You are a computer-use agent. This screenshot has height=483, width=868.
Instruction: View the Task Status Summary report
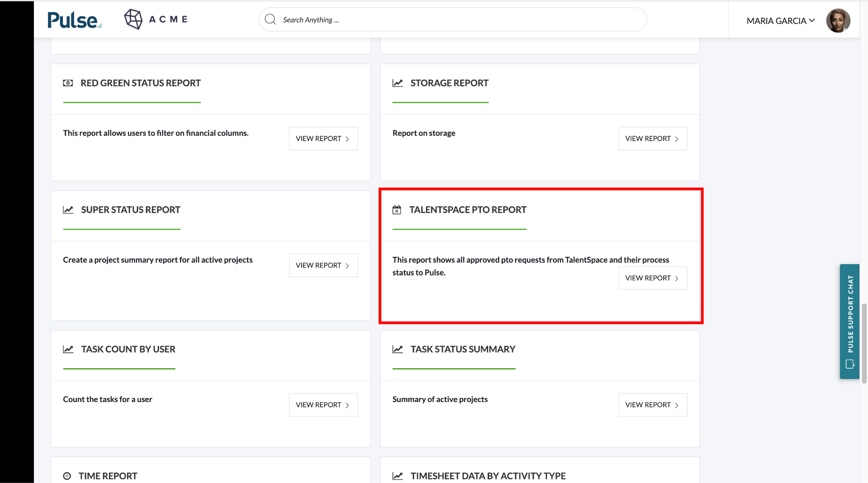[653, 405]
